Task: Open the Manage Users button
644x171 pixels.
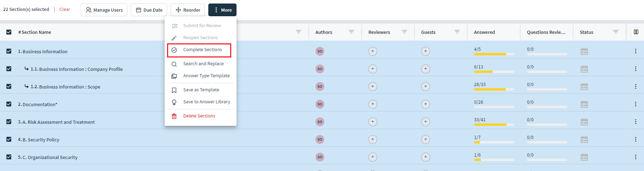Action: [x=104, y=10]
